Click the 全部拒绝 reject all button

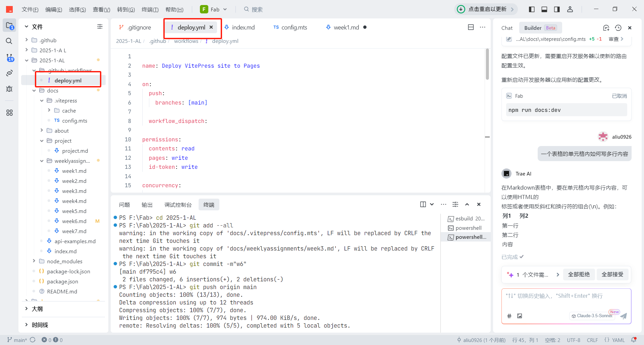579,274
